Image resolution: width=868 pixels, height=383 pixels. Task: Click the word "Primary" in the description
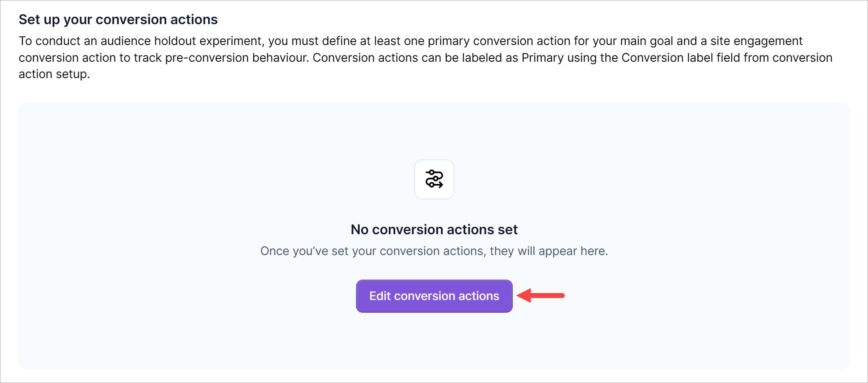click(x=542, y=58)
